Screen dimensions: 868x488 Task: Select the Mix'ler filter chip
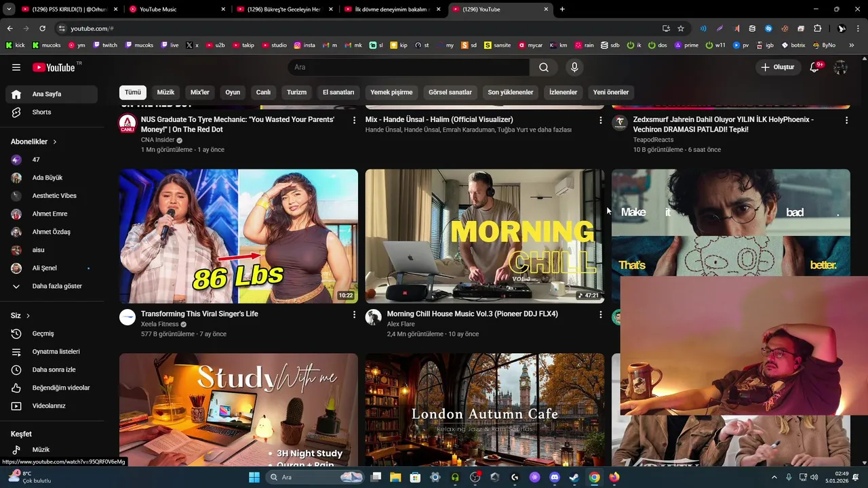(x=200, y=92)
